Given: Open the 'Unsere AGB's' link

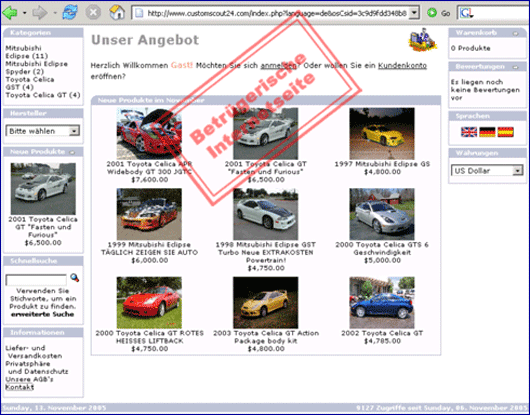Looking at the screenshot, I should click(x=29, y=380).
